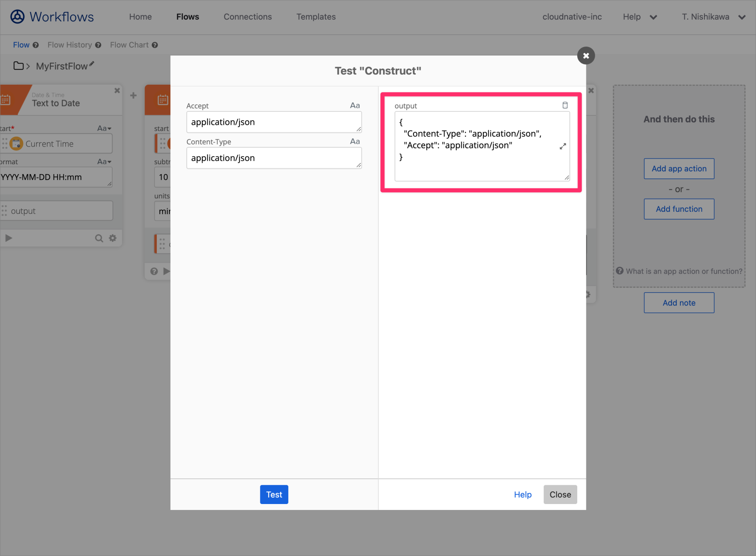Toggle text mode (Aa) on the Accept field
Screen dimensions: 756x556
click(x=354, y=105)
